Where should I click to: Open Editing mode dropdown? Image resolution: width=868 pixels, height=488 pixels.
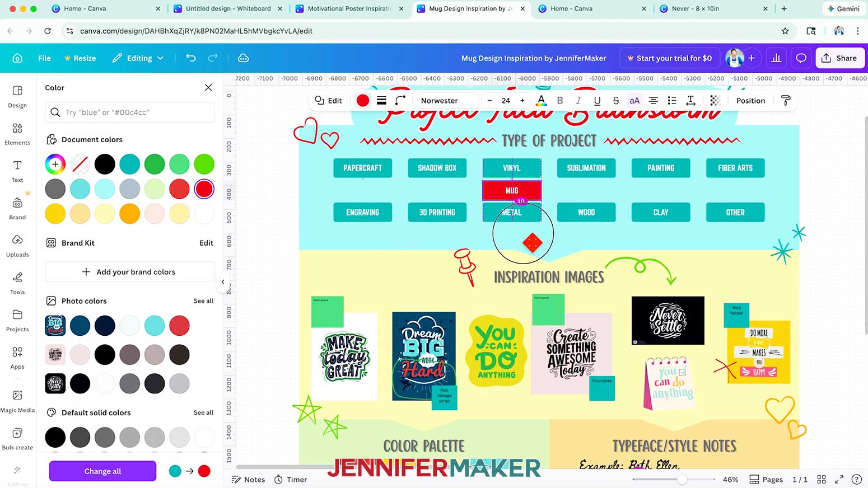138,58
